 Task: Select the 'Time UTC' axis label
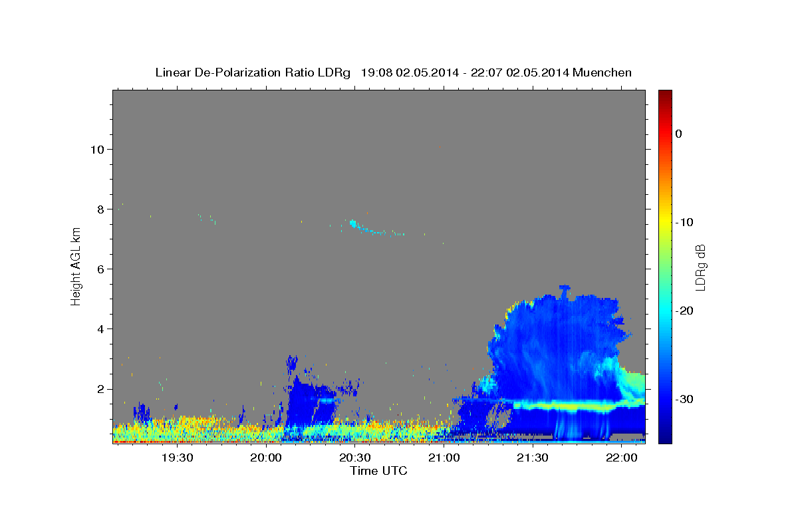pos(378,471)
